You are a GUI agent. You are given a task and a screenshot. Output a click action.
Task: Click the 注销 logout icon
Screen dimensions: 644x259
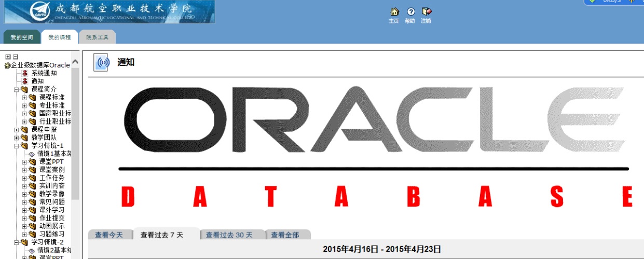point(427,11)
